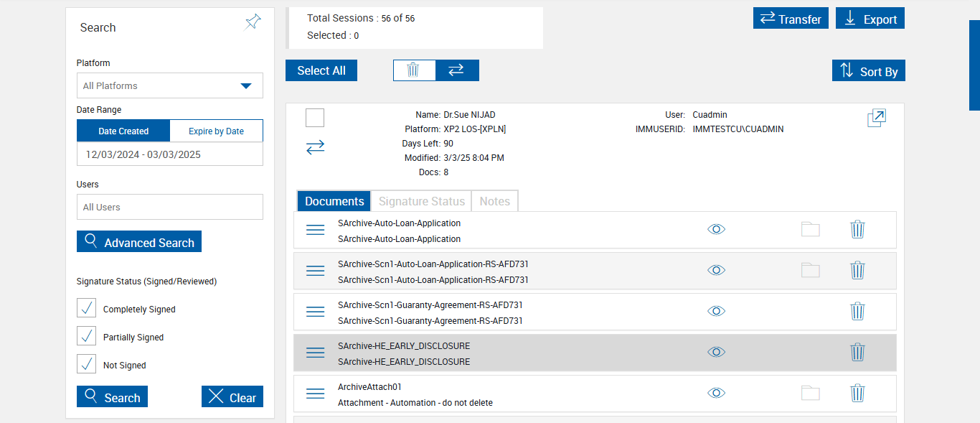Uncheck Partially Signed checkbox
Screen dimensions: 980x423
tap(86, 336)
